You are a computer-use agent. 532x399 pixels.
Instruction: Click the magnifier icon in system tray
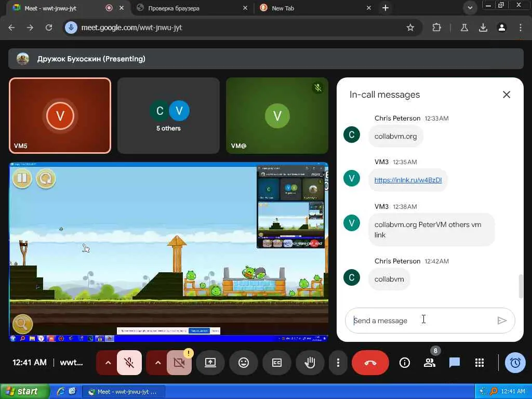pos(494,392)
